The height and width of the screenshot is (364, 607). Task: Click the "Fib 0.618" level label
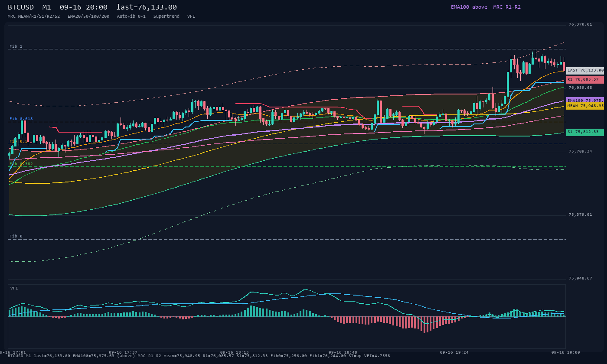tap(21, 119)
